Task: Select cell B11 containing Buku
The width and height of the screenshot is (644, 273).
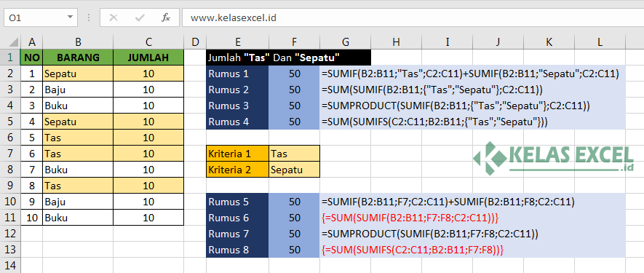Action: pyautogui.click(x=78, y=218)
